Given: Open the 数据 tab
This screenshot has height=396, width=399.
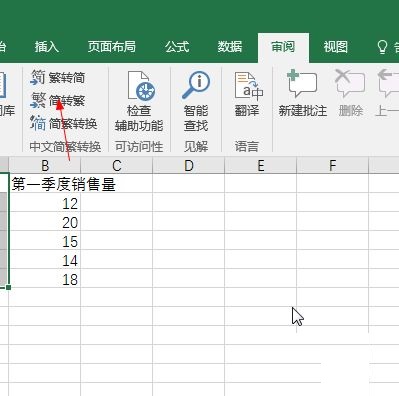Looking at the screenshot, I should tap(230, 47).
